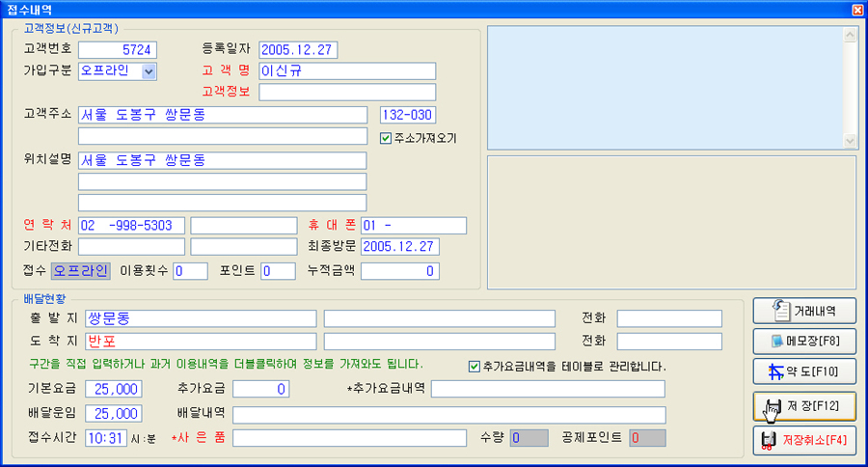Click the 고객명 field with 이신규
Image resolution: width=868 pixels, height=467 pixels.
coord(347,70)
